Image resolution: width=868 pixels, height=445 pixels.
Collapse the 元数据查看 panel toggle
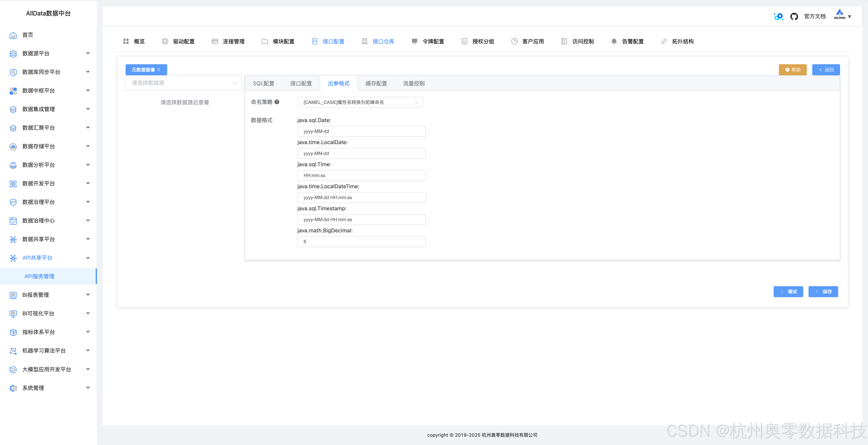click(146, 70)
